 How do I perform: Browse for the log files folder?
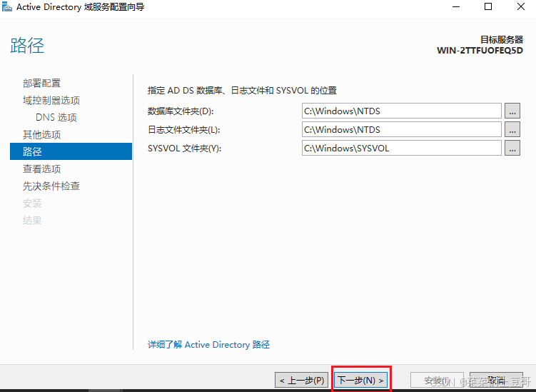tap(512, 129)
